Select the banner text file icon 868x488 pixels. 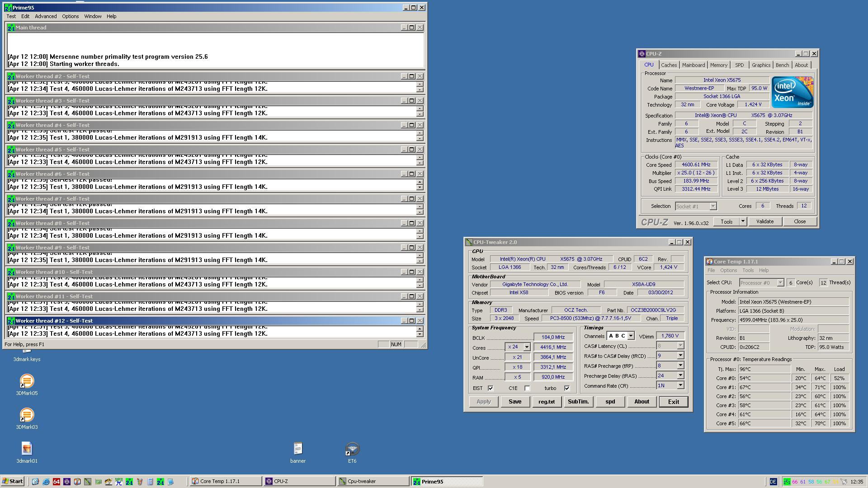(297, 449)
